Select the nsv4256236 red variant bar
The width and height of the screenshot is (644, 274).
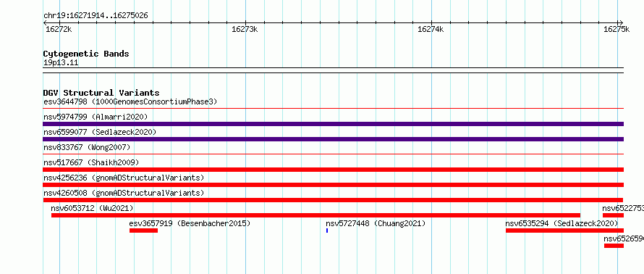334,185
